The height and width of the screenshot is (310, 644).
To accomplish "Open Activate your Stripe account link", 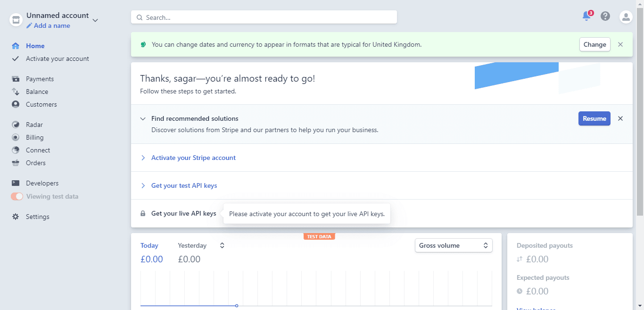I will 193,158.
